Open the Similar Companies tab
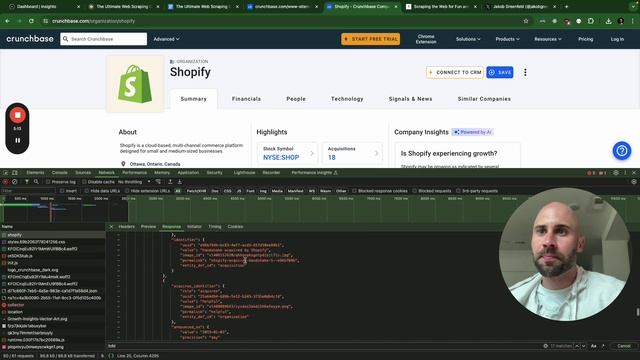This screenshot has width=640, height=360. tap(484, 99)
